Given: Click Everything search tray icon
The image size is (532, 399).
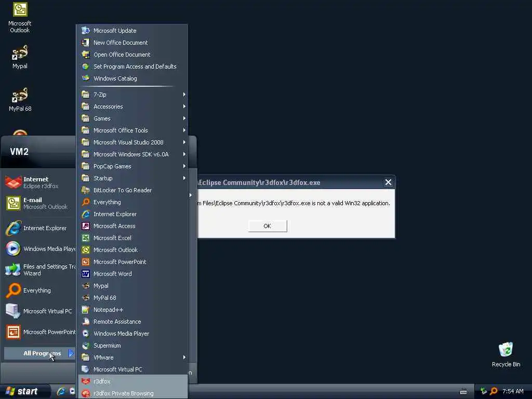Looking at the screenshot, I should point(494,392).
